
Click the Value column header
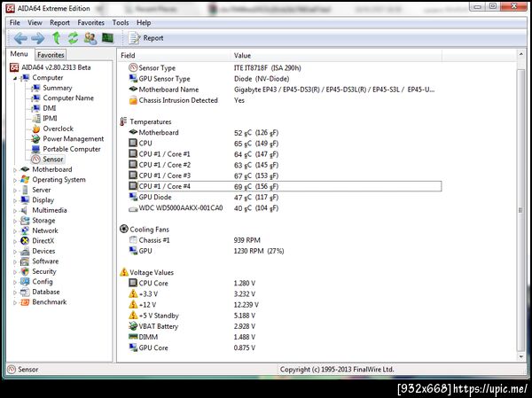337,55
